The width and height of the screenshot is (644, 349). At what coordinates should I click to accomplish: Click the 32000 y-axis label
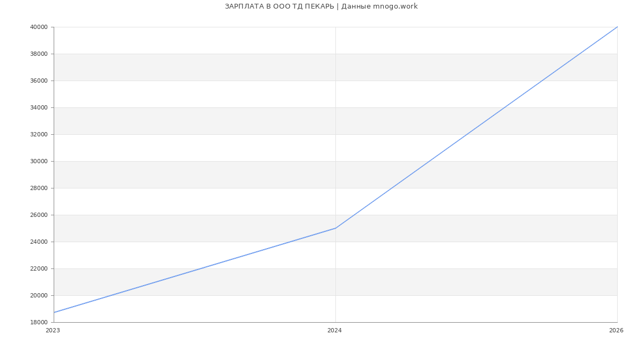[x=39, y=134]
